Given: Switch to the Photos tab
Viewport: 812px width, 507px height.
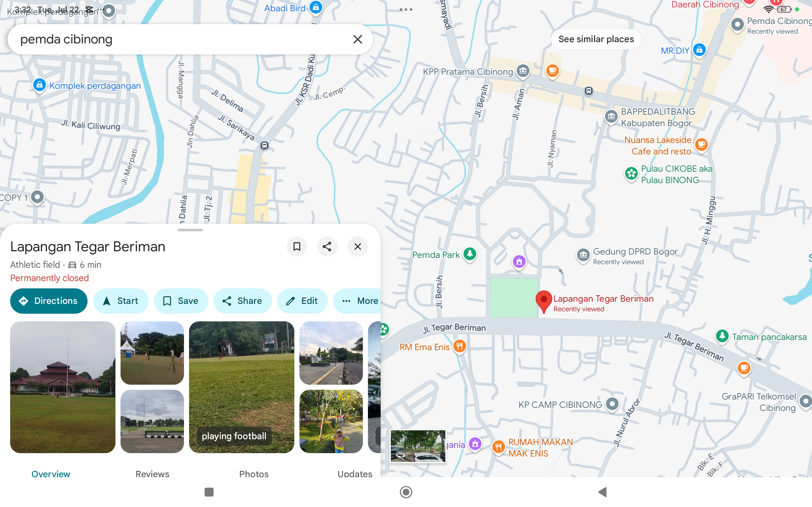Looking at the screenshot, I should click(254, 473).
